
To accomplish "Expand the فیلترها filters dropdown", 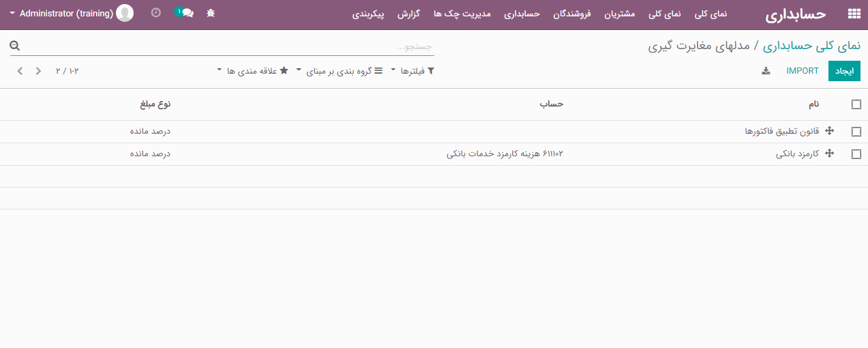I will (412, 71).
